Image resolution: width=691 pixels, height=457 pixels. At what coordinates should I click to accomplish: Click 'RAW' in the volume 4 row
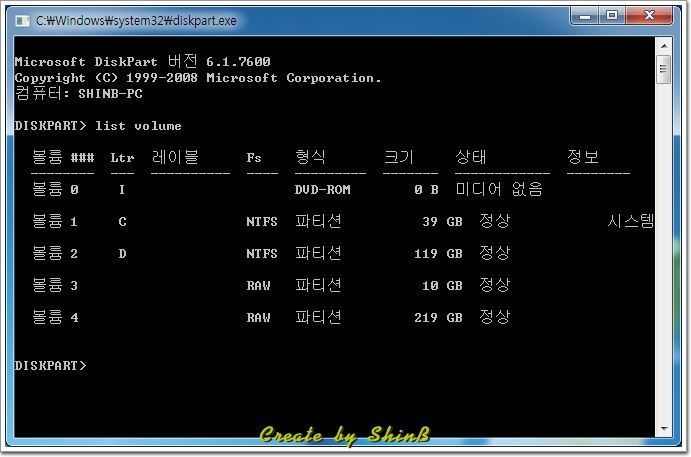pyautogui.click(x=258, y=318)
